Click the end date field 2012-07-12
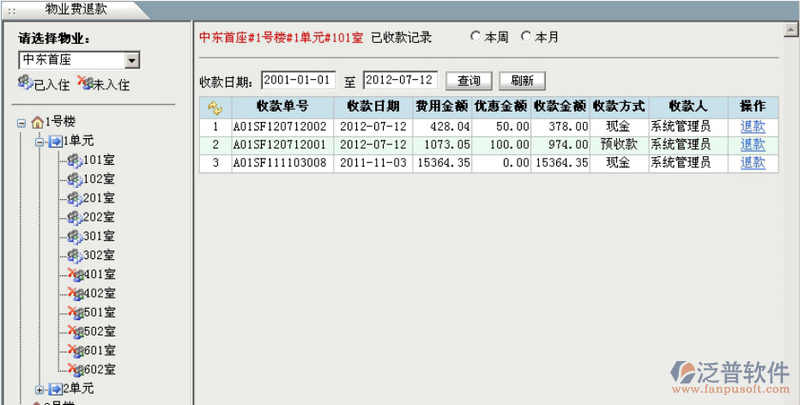 point(401,80)
